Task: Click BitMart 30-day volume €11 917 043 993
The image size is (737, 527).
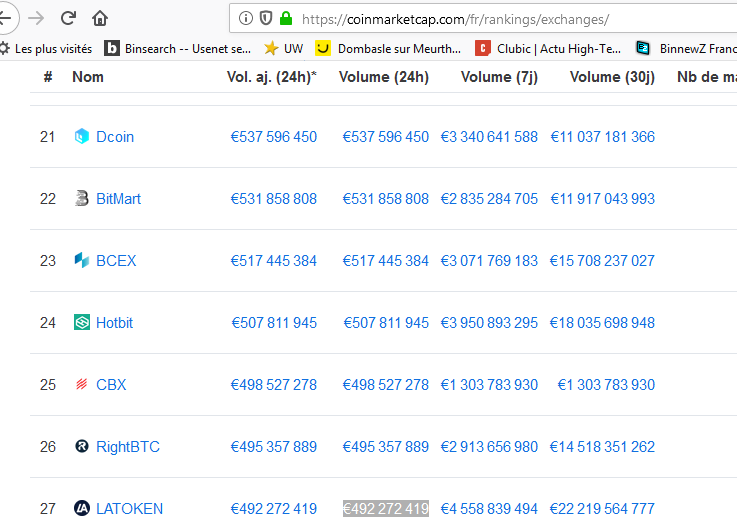Action: click(603, 199)
